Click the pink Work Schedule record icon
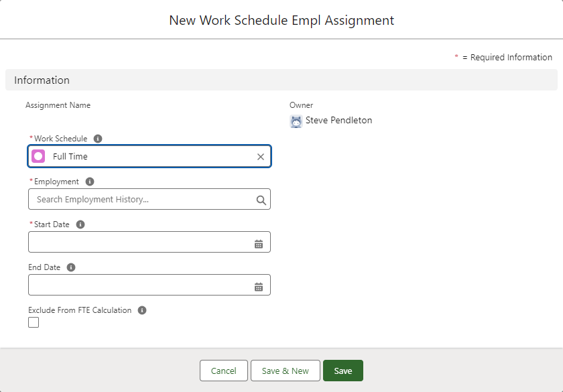Viewport: 563px width, 392px height. point(39,157)
